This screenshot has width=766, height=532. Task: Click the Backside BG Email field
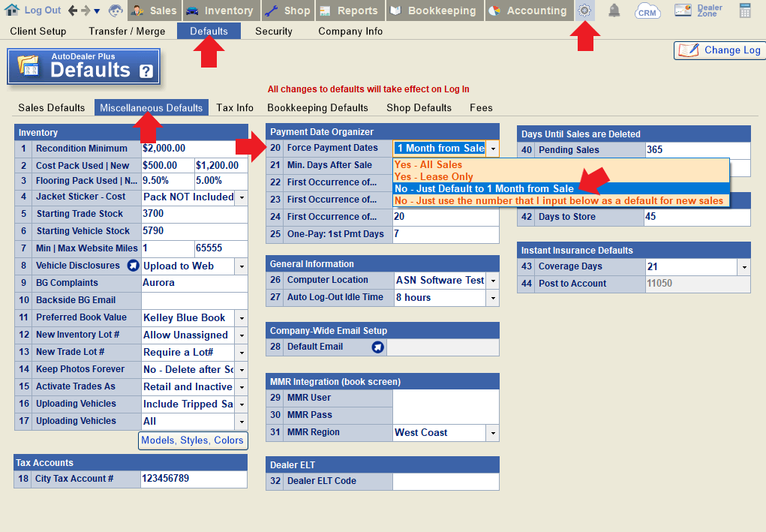(x=194, y=300)
